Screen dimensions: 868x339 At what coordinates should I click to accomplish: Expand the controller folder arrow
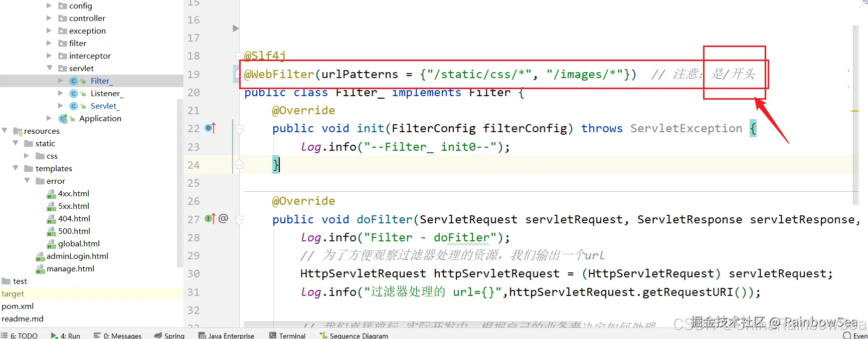(49, 18)
